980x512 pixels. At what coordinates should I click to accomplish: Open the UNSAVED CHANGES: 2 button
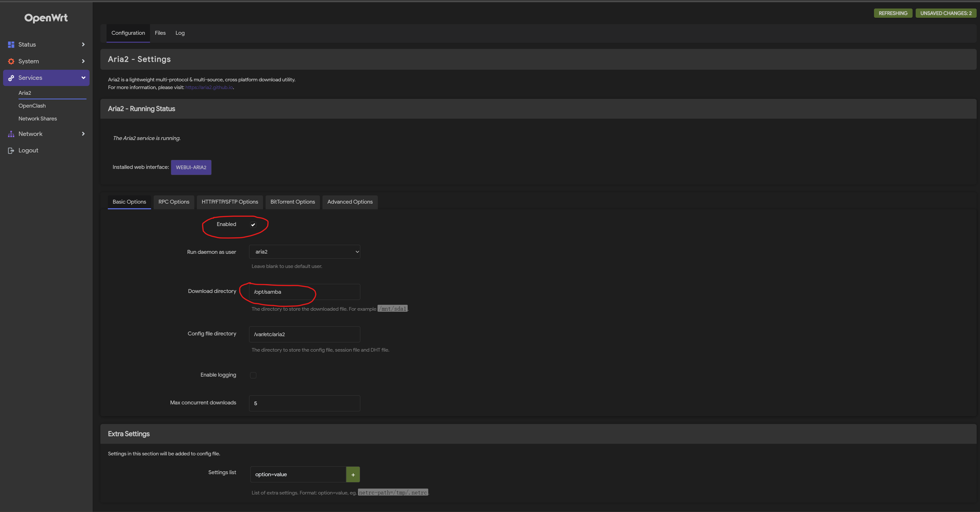[946, 13]
